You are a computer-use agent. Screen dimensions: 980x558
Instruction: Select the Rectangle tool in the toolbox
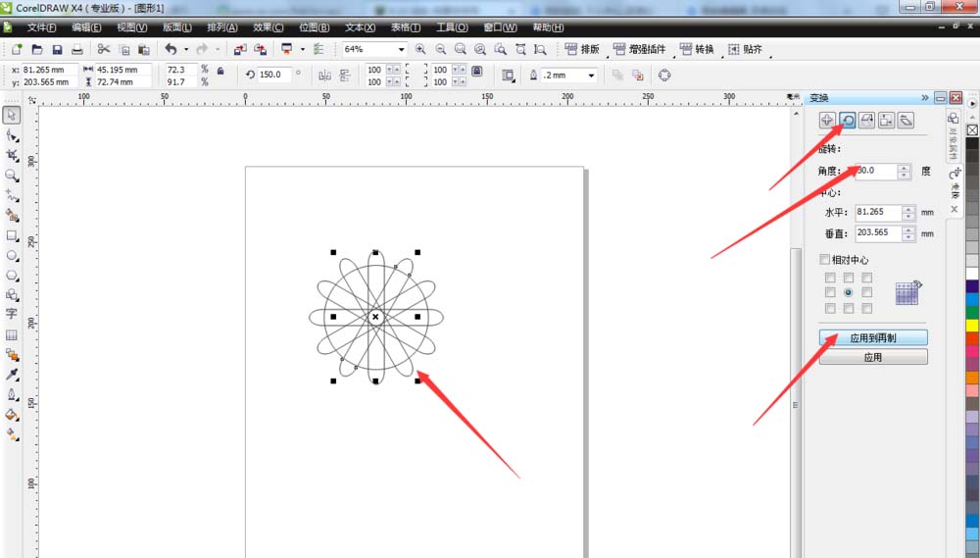(x=11, y=235)
